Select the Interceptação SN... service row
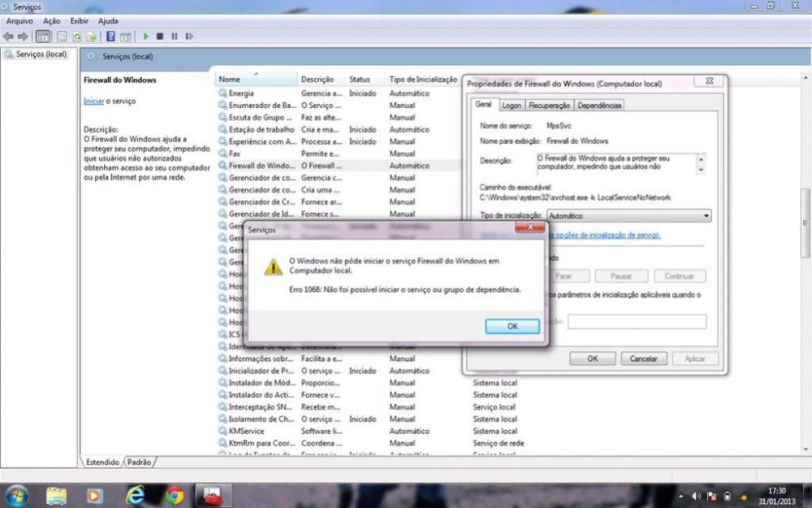812x508 pixels. pyautogui.click(x=370, y=407)
